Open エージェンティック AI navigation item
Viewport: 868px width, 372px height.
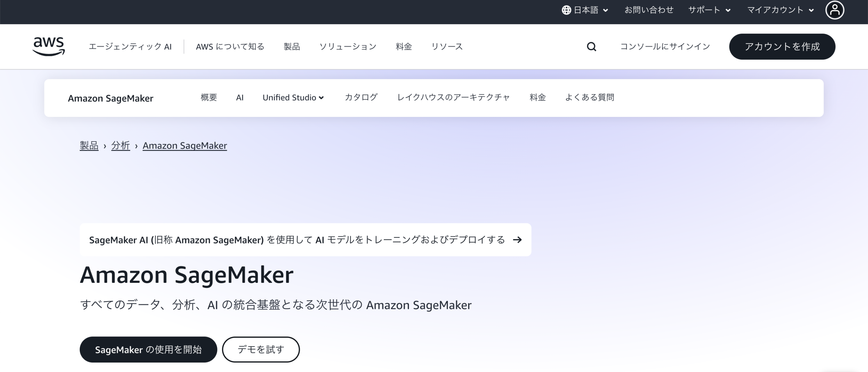[130, 46]
